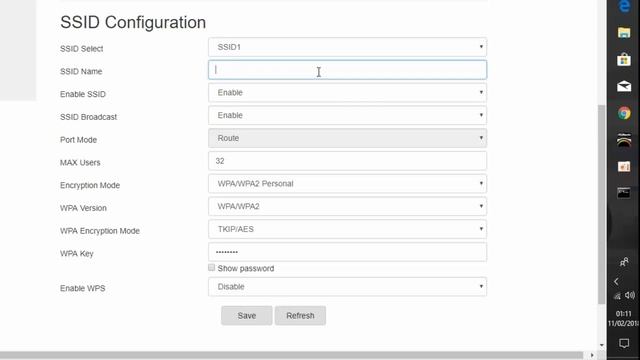Open the volume speaker icon
The height and width of the screenshot is (360, 640).
coord(630,295)
